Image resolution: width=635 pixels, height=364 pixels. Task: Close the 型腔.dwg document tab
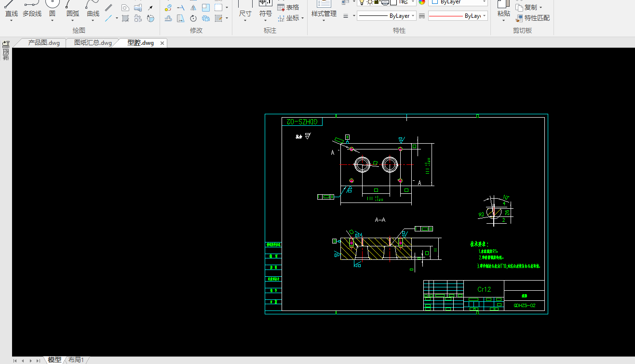162,43
